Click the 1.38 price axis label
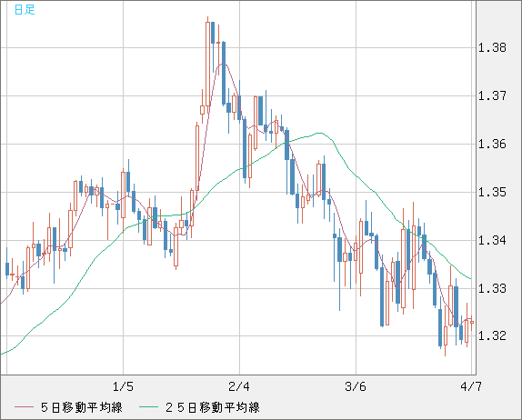This screenshot has width=522, height=420. point(492,48)
